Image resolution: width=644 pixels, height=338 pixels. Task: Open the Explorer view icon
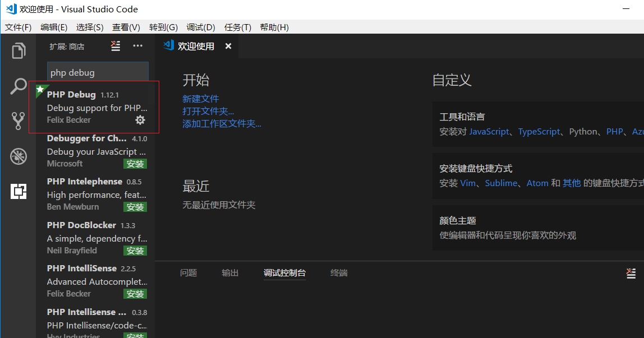[x=19, y=51]
